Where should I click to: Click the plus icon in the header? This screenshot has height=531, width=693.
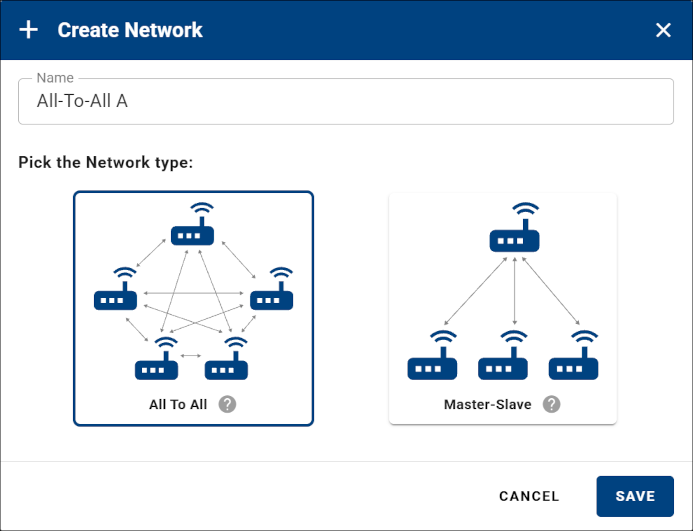click(x=29, y=30)
